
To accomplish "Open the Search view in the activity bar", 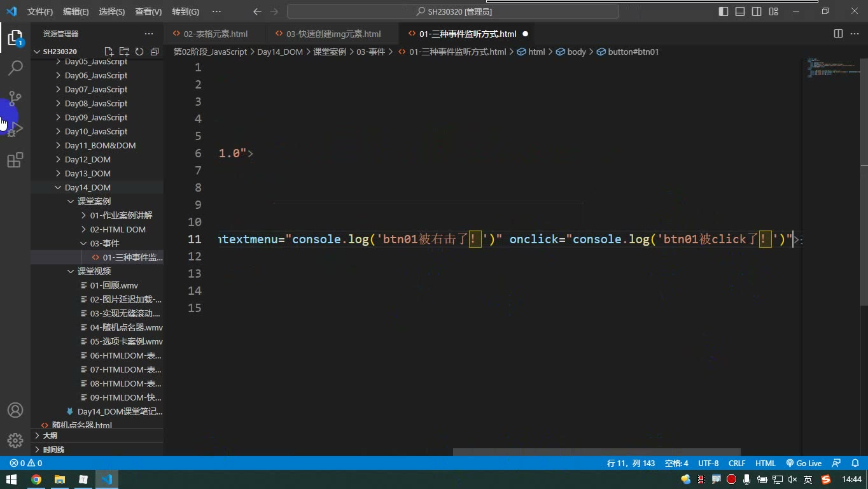I will pos(15,67).
